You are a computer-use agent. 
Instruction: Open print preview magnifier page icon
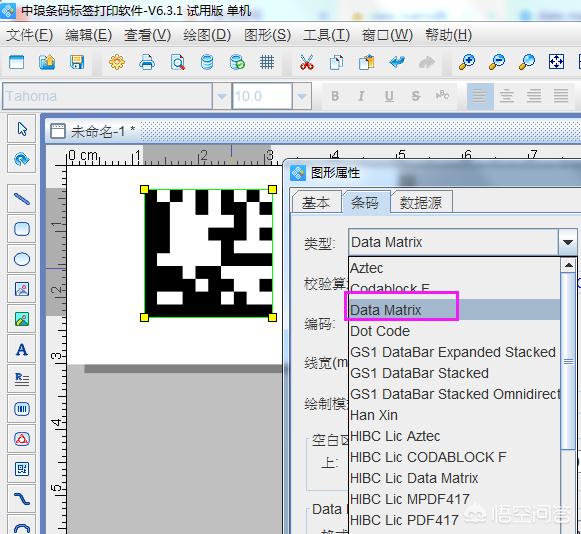[x=177, y=62]
